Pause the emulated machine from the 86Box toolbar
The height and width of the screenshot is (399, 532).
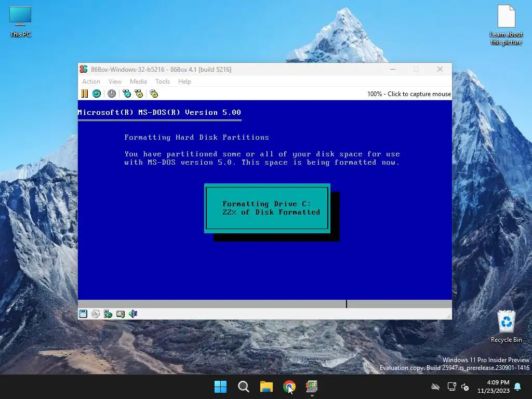coord(85,94)
